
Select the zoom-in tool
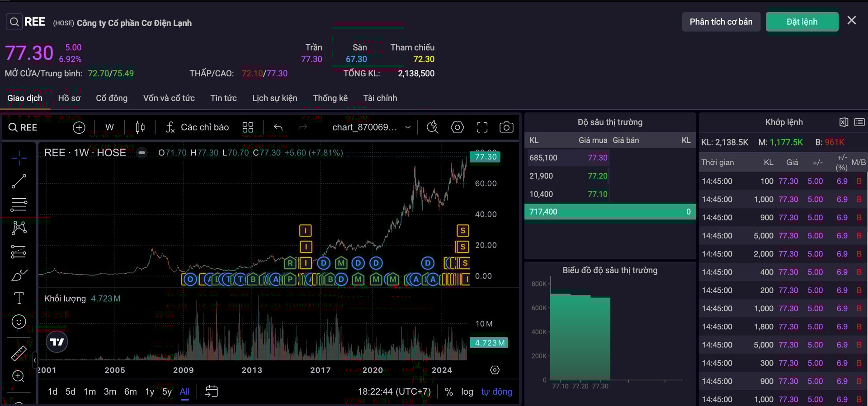coord(19,376)
